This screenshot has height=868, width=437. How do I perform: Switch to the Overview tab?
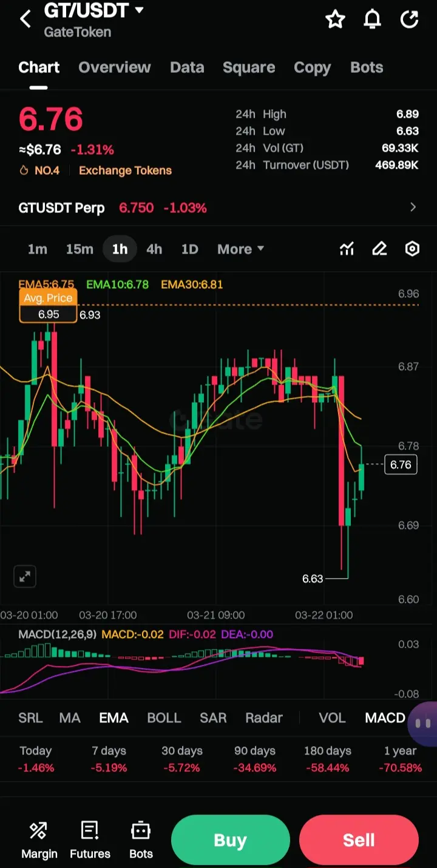click(114, 67)
